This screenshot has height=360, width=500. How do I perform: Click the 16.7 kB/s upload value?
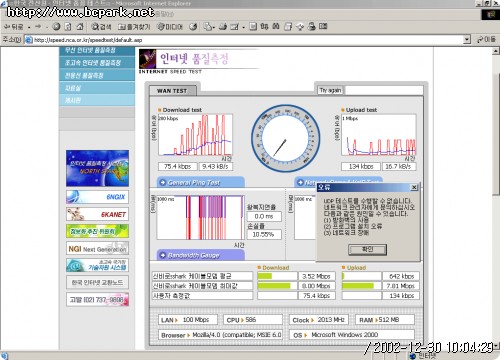pyautogui.click(x=398, y=166)
